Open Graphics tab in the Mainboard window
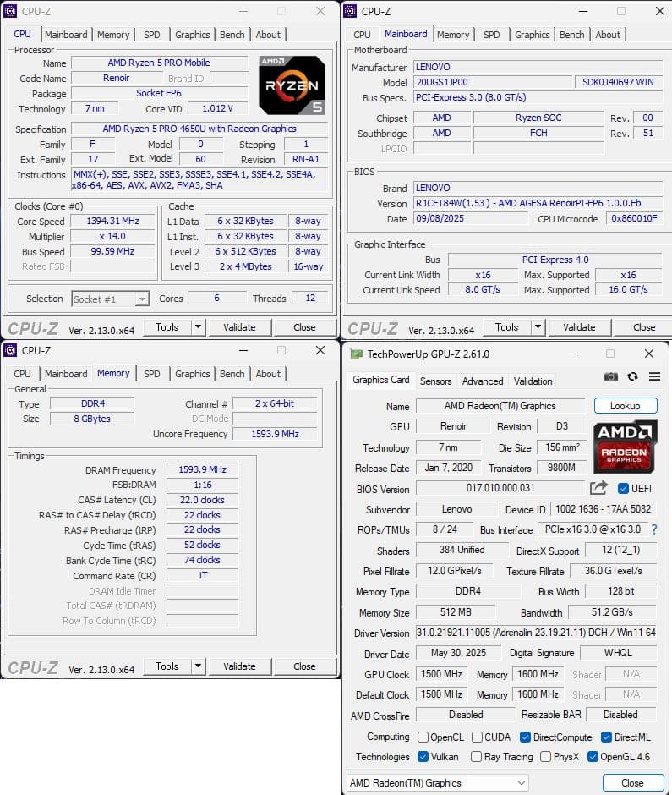This screenshot has width=672, height=795. [x=533, y=35]
